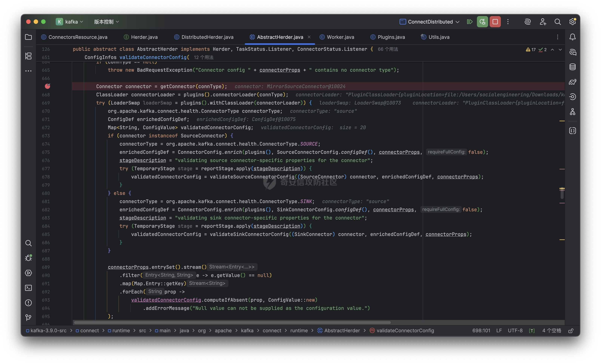Screen dimensions: 601x364
Task: Stop the running ConnectDistributed process
Action: tap(495, 22)
